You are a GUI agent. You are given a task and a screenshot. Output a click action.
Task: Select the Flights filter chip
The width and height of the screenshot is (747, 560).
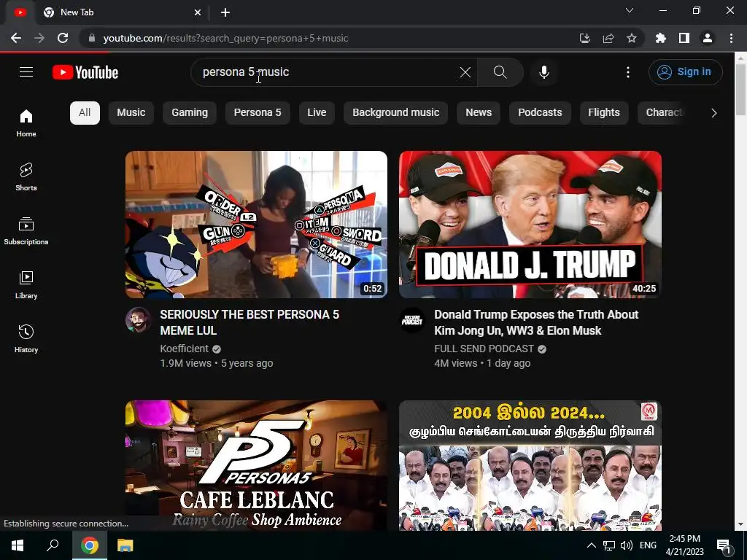pyautogui.click(x=604, y=113)
